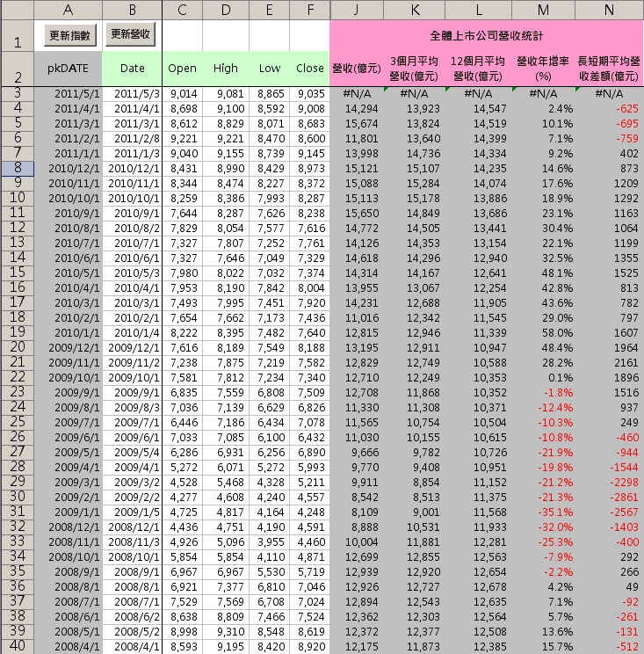Select the #N/A cell in column N
The image size is (644, 654).
pos(610,94)
